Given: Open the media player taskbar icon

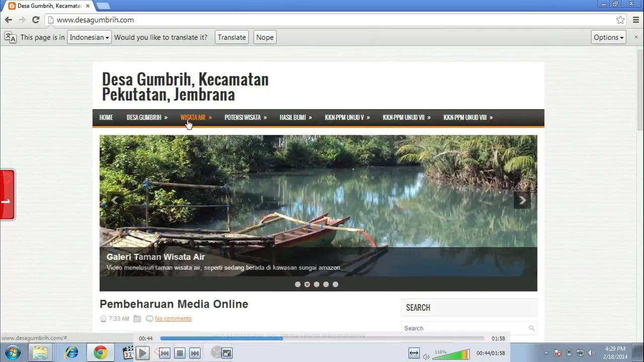Looking at the screenshot, I should (128, 353).
